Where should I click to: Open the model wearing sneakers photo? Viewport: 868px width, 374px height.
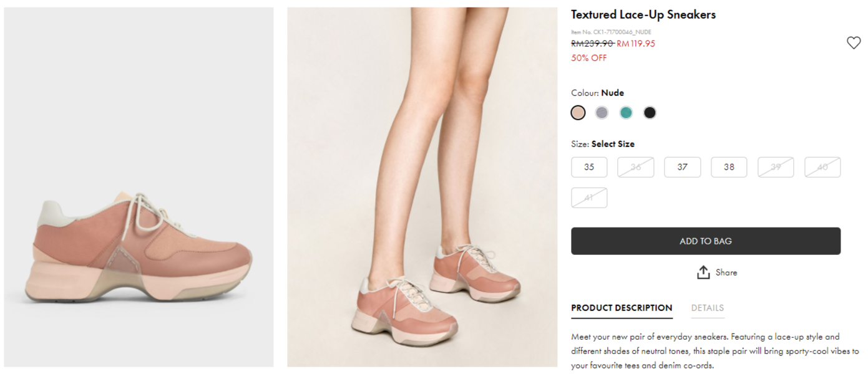click(x=422, y=187)
